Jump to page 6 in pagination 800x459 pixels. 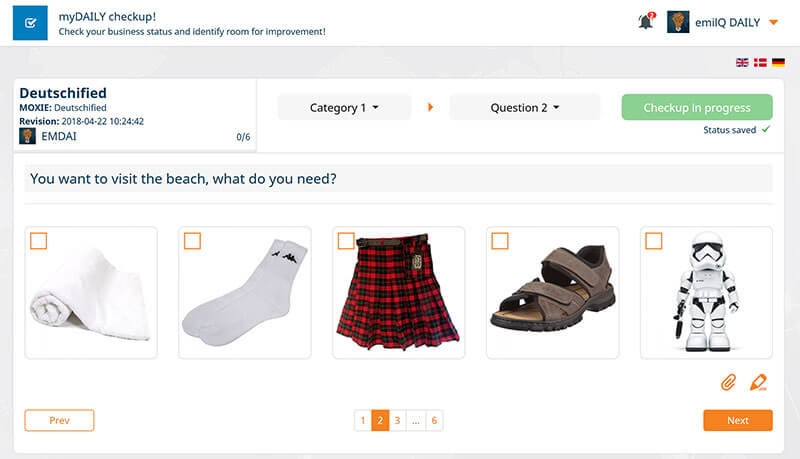click(434, 421)
